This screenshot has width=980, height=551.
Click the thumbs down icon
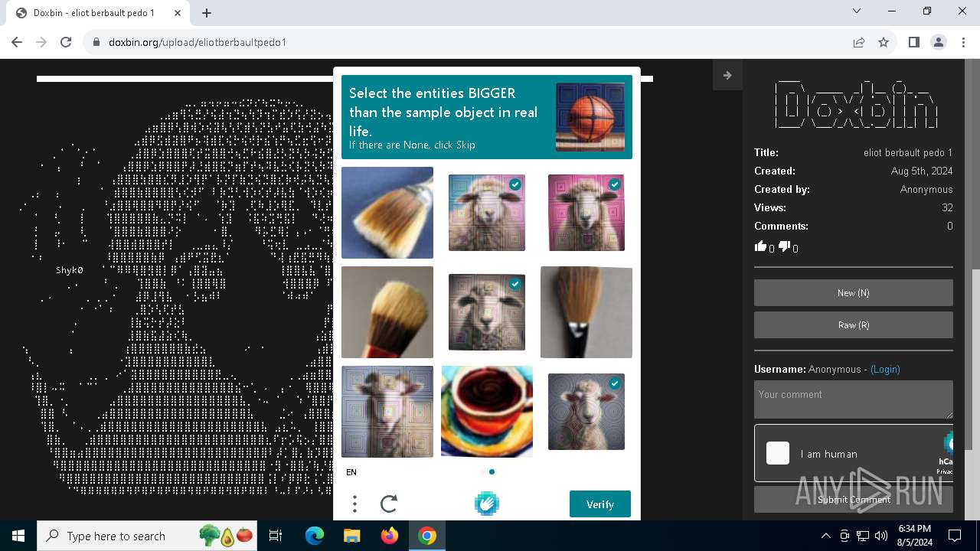[x=785, y=246]
